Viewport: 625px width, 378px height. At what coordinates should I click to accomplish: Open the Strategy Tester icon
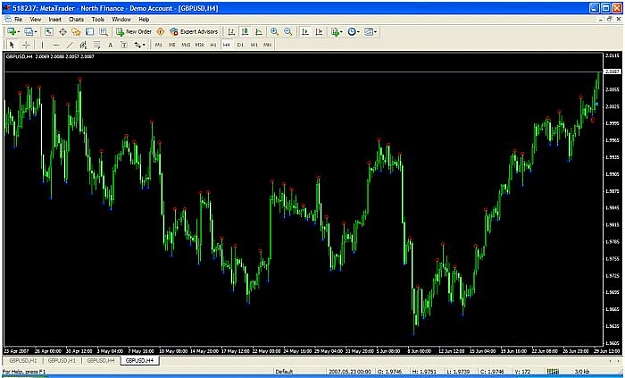coord(104,32)
